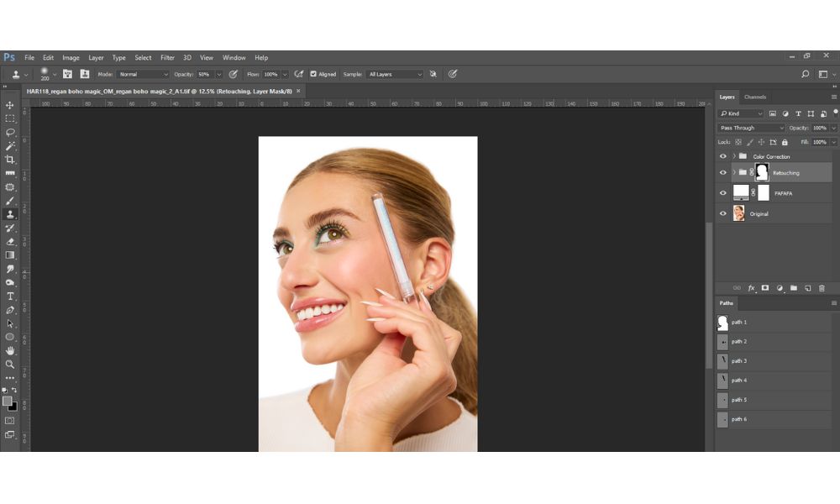Select the History Brush tool
This screenshot has width=840, height=504.
pyautogui.click(x=9, y=228)
